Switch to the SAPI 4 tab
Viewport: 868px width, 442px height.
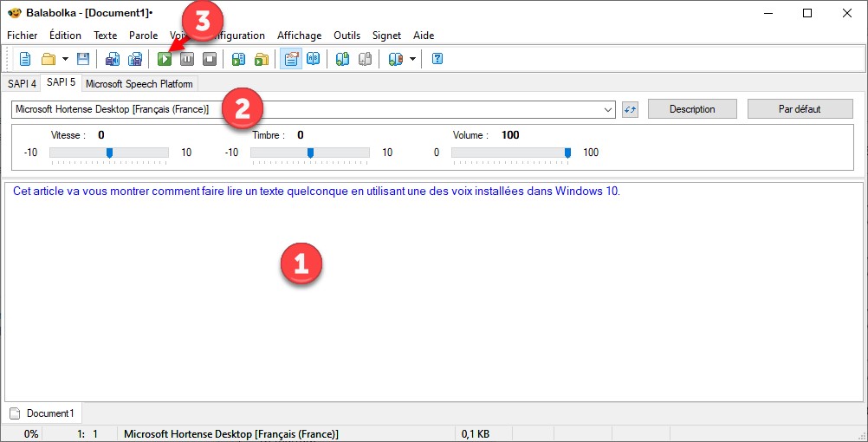[x=22, y=83]
